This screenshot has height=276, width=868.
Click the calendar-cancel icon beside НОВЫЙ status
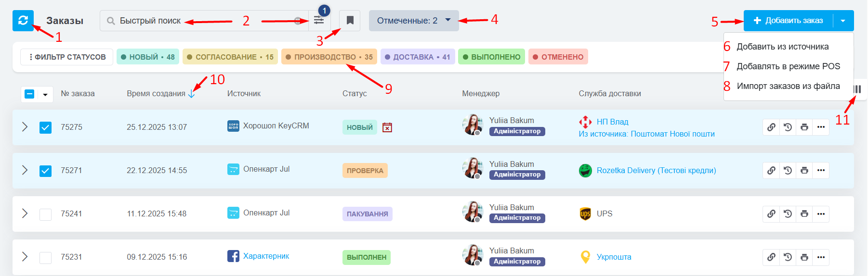[387, 127]
